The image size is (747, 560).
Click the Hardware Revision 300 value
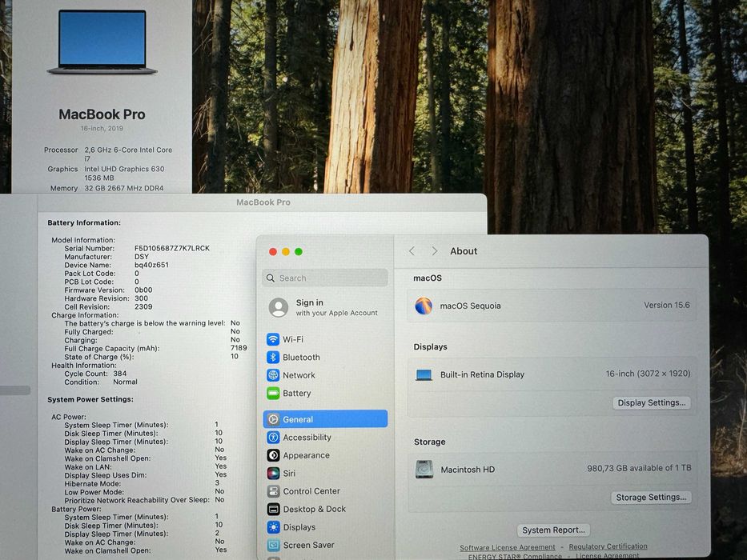click(141, 298)
